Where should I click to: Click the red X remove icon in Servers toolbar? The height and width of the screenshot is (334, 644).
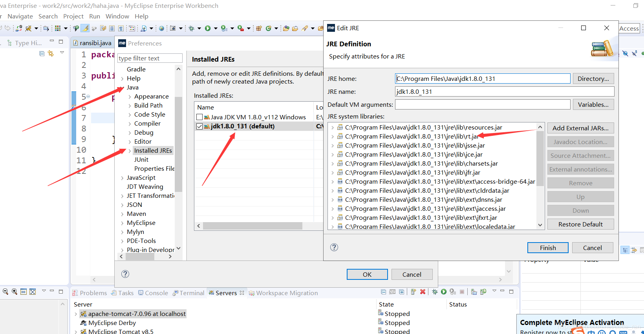(x=423, y=292)
